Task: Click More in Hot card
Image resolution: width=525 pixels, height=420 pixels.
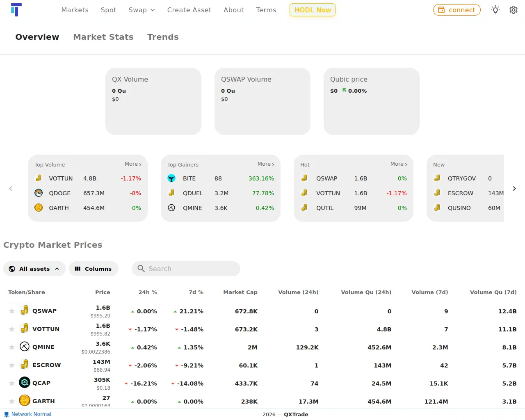Action: click(399, 164)
